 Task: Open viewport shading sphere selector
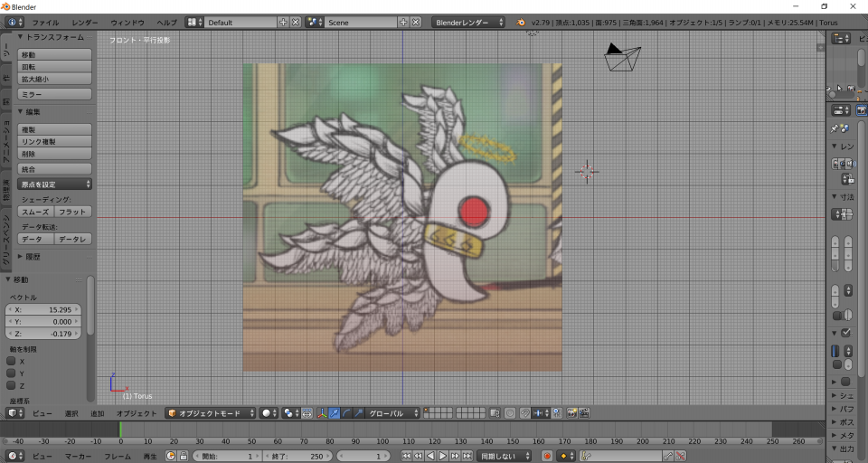click(x=269, y=413)
